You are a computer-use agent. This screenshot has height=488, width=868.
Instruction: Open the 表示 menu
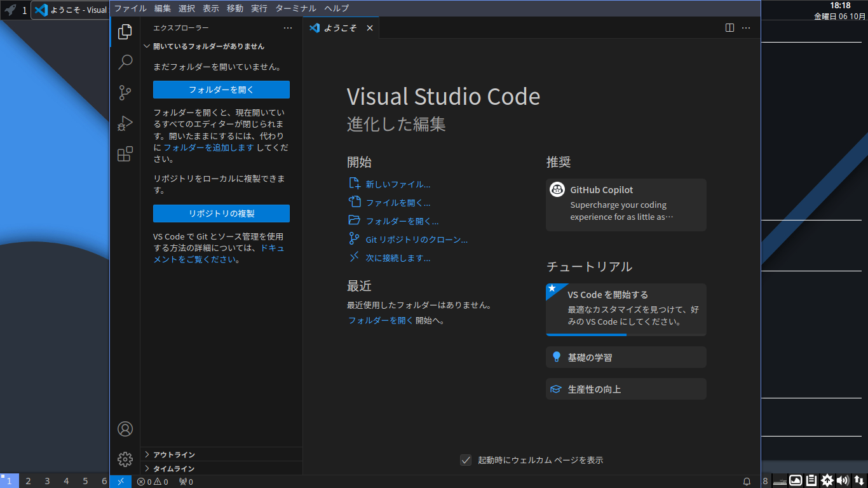point(211,8)
